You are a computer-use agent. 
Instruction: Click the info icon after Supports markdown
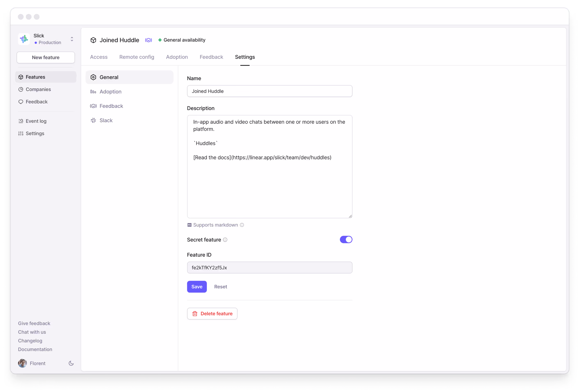(242, 225)
